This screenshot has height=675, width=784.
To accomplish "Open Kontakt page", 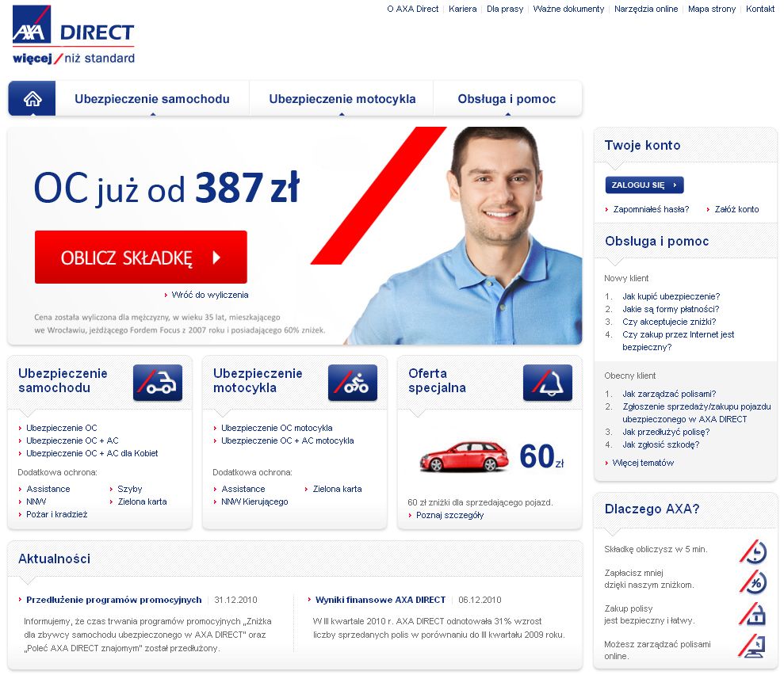I will (760, 9).
